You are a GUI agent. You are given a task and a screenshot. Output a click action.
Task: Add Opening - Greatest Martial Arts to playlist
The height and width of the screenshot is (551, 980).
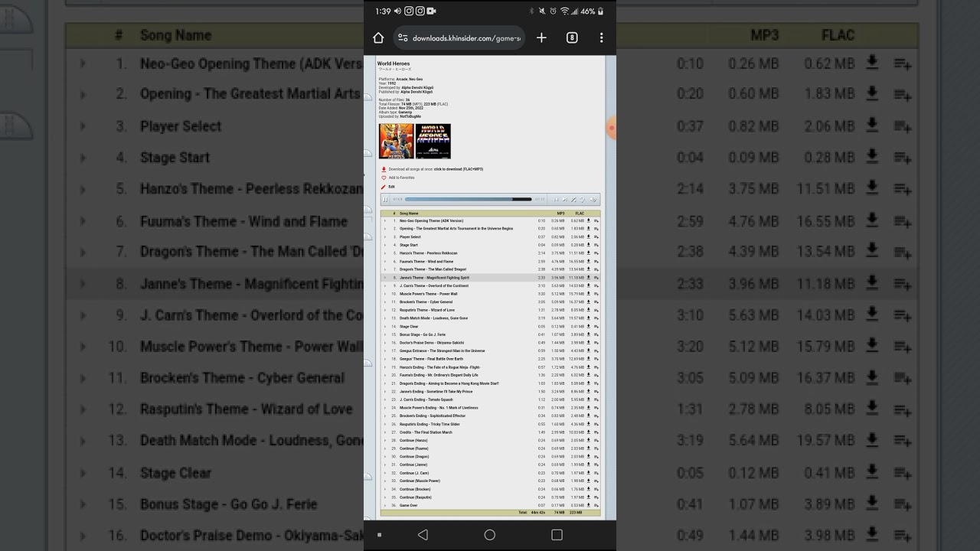596,229
